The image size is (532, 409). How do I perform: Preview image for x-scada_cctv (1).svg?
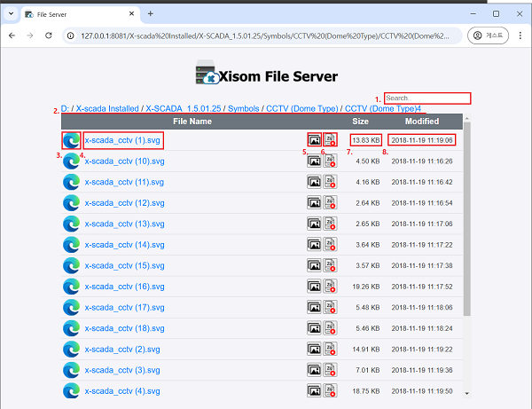tap(314, 140)
